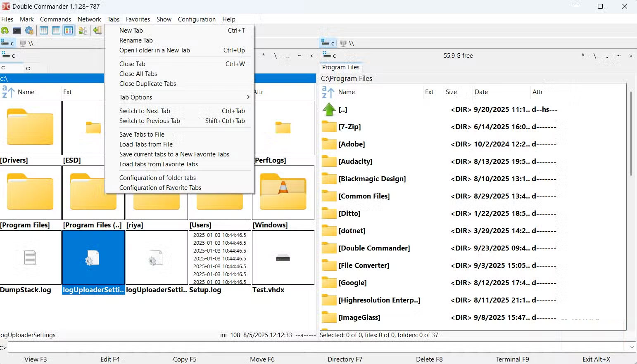637x364 pixels.
Task: Open the right panel drive list dropdown
Action: click(x=329, y=55)
